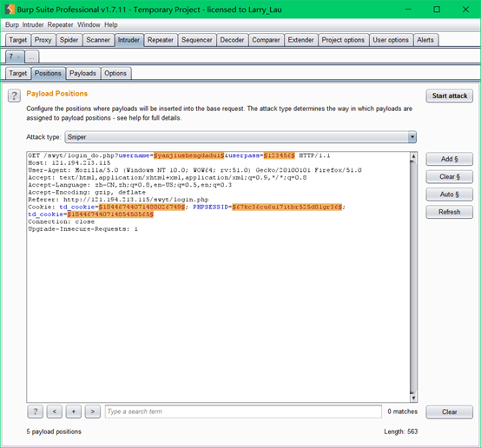The image size is (481, 448).
Task: Click the User-Agent header line
Action: click(194, 170)
